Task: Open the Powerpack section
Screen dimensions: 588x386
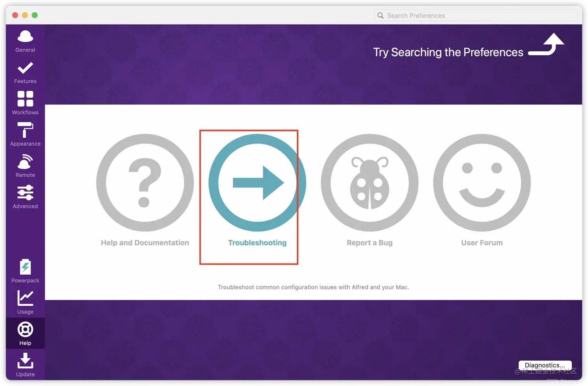Action: [x=25, y=271]
